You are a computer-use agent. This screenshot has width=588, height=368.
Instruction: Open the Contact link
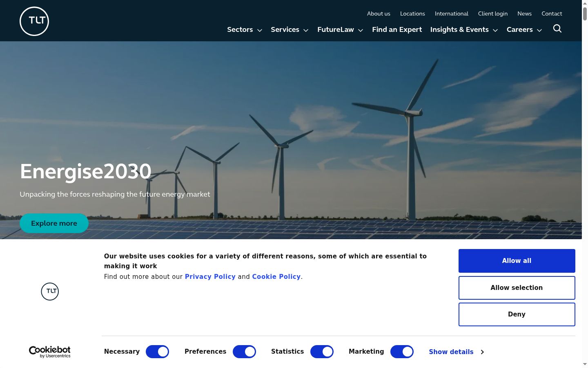coord(552,13)
